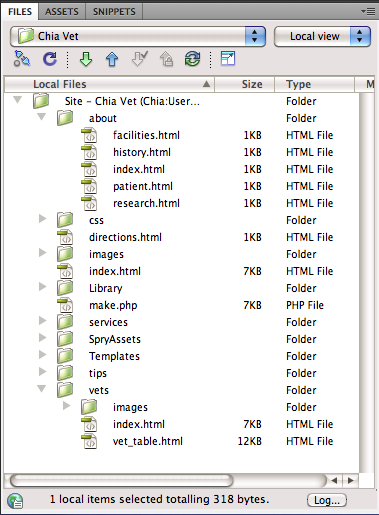Sort by the Local Files column header
Viewport: 379px width, 515px height.
[x=109, y=84]
